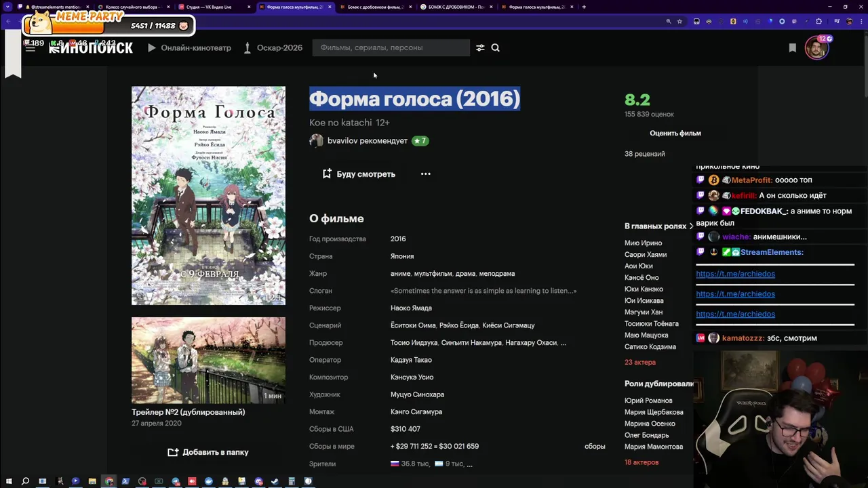Expand the producers list ellipsis

pos(563,343)
